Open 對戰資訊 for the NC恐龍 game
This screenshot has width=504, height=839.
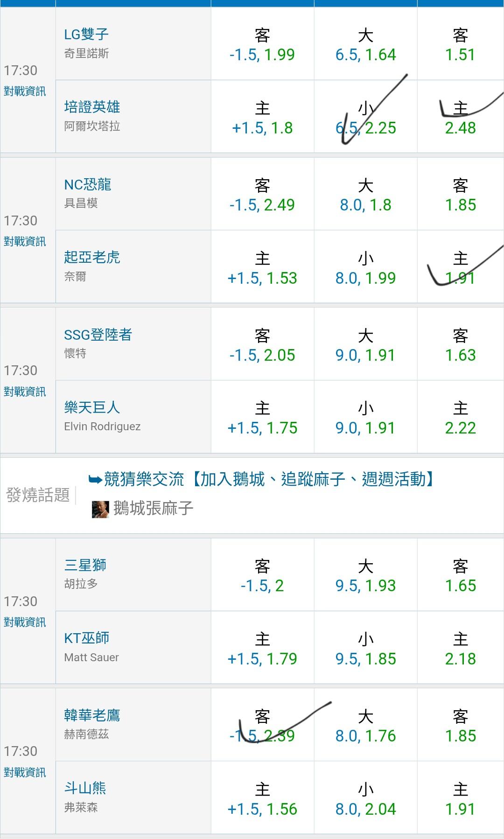[x=25, y=241]
